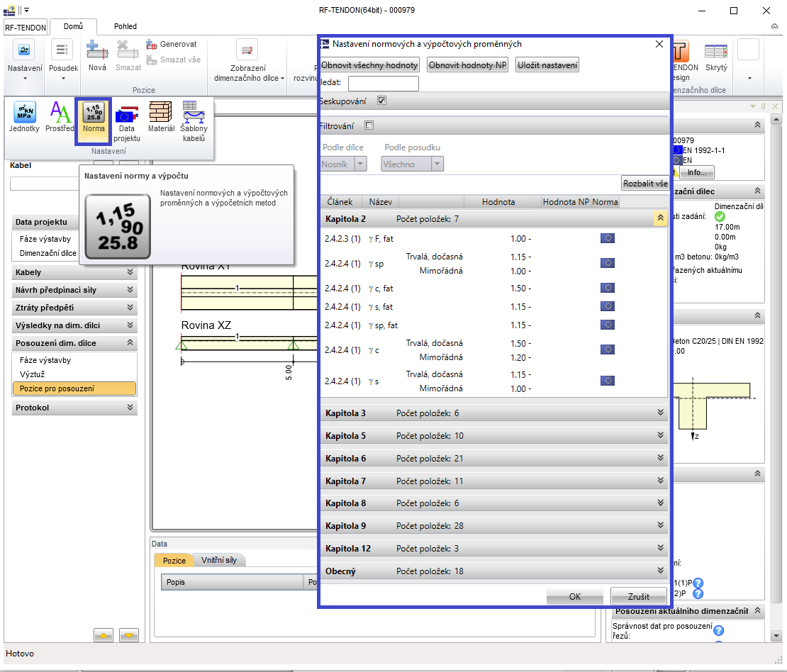Close the Nastavení normových dialog
The height and width of the screenshot is (672, 787).
659,44
